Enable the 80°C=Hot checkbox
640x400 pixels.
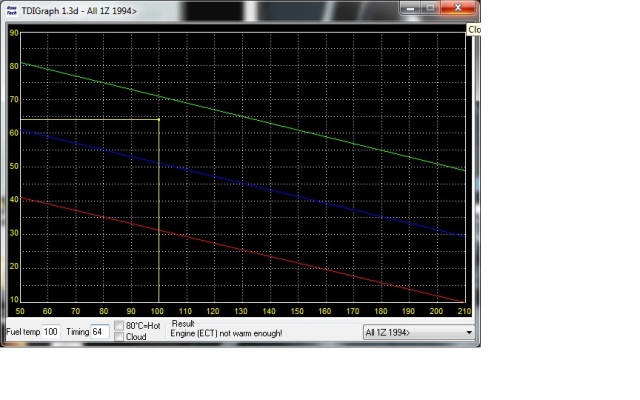coord(119,326)
